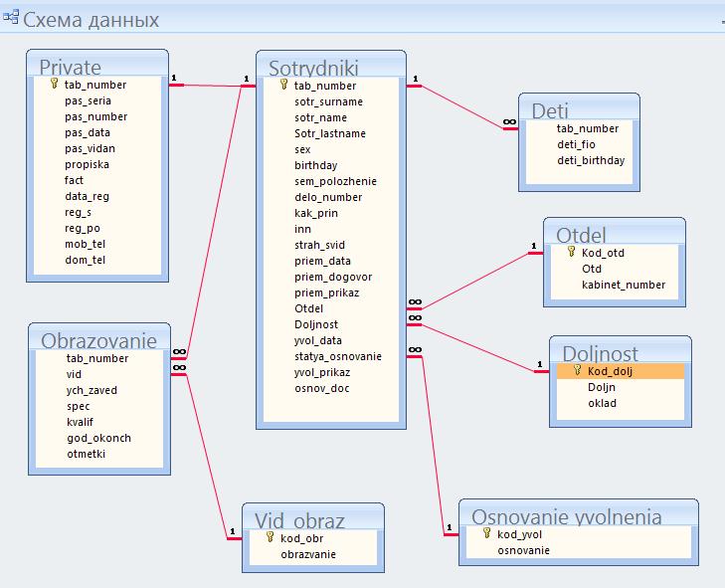Click the key icon beside Sotrydniki tab_number
This screenshot has width=725, height=588.
(x=283, y=85)
